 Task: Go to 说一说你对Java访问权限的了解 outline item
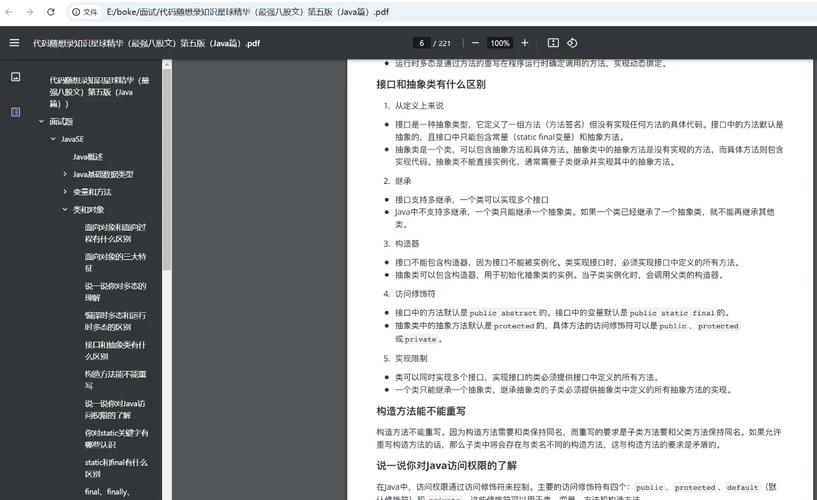click(115, 409)
